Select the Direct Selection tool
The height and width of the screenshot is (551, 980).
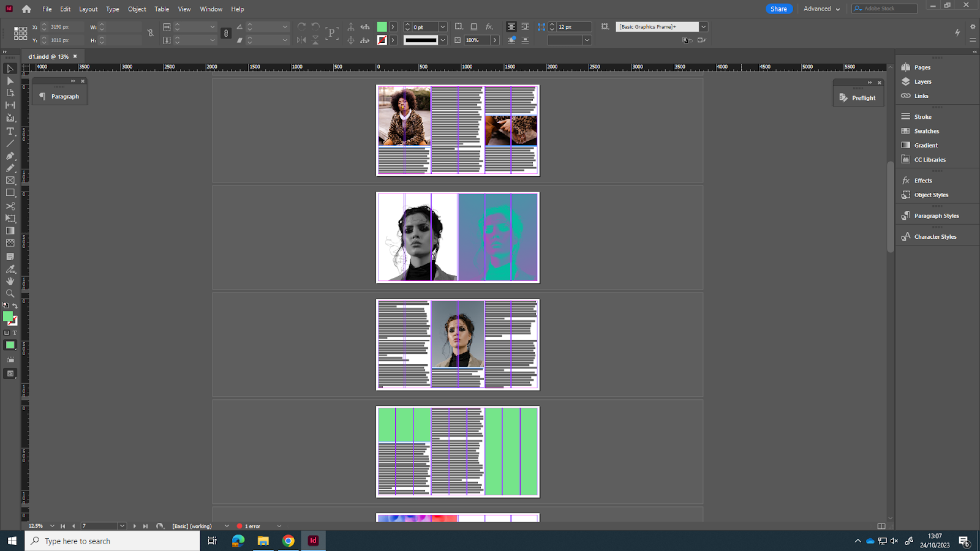click(10, 81)
